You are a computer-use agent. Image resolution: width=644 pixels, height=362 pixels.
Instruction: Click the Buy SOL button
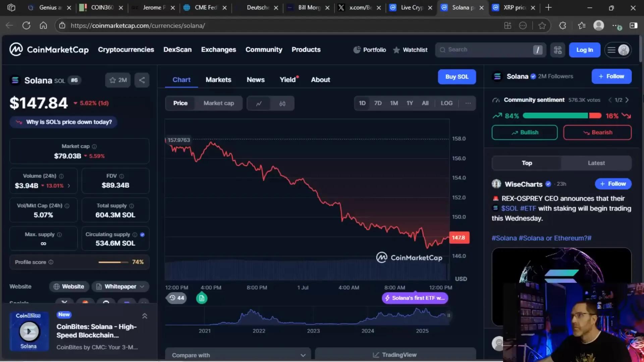pyautogui.click(x=457, y=77)
